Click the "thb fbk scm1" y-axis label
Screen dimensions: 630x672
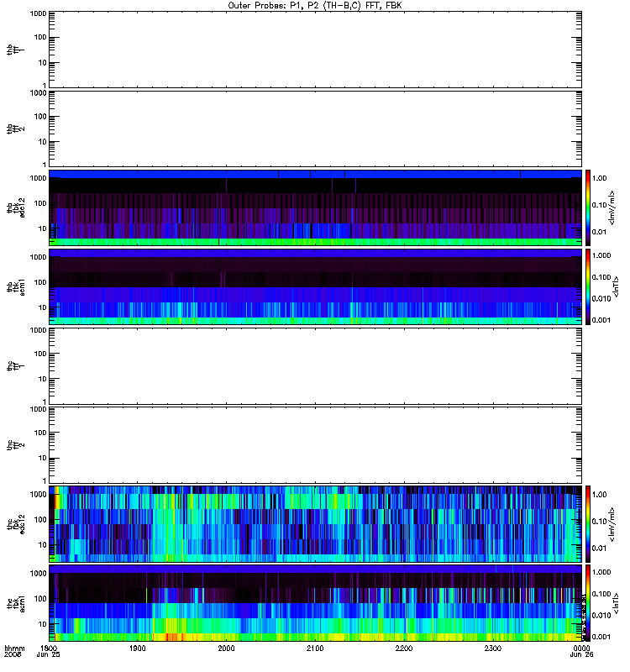pyautogui.click(x=15, y=286)
